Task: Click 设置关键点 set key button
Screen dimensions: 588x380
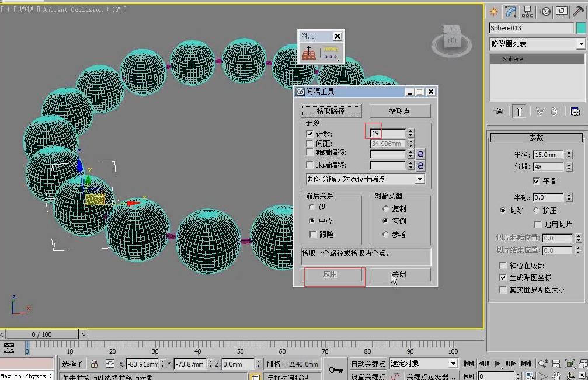Action: 368,376
